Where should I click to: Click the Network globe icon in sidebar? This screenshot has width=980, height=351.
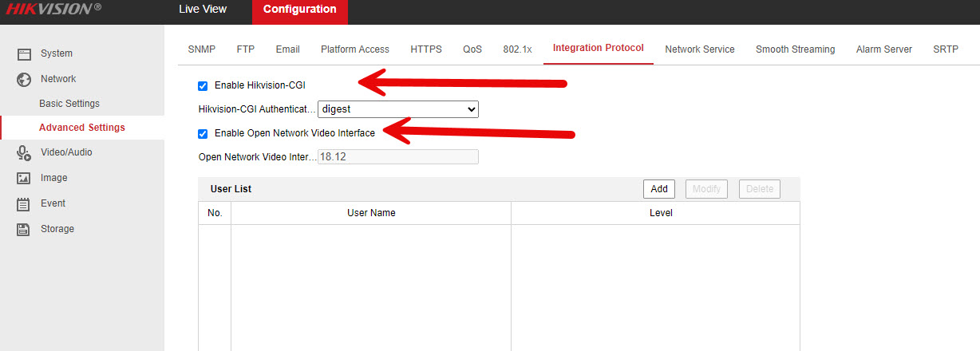24,79
